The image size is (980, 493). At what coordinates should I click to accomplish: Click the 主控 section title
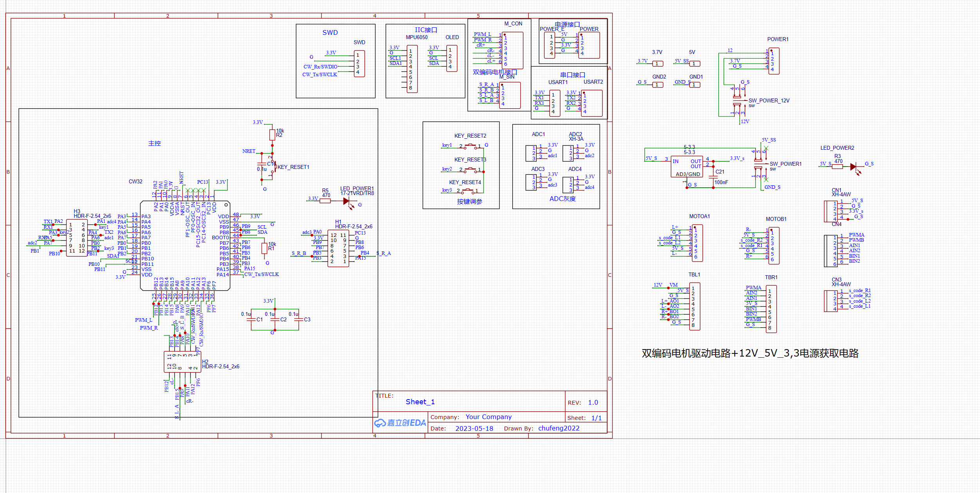pyautogui.click(x=155, y=143)
